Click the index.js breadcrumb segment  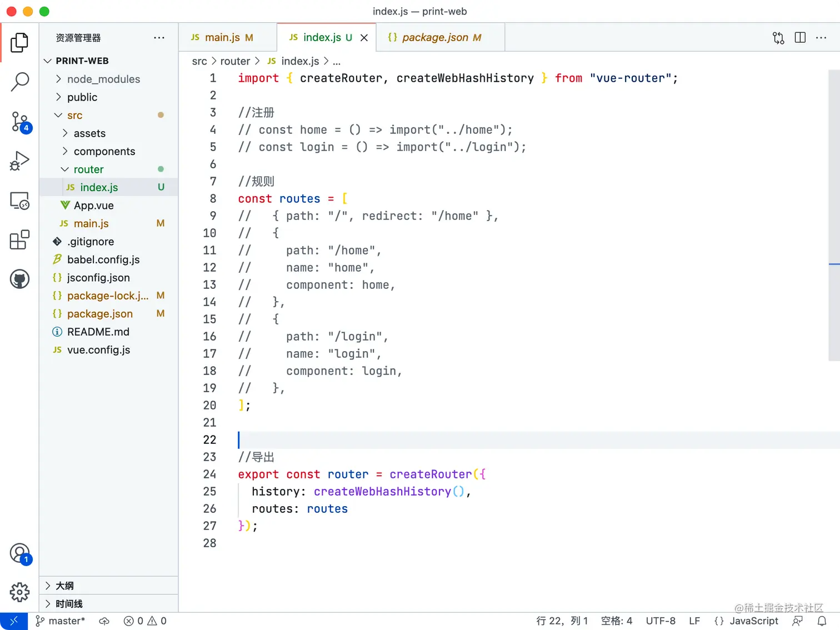(x=293, y=61)
